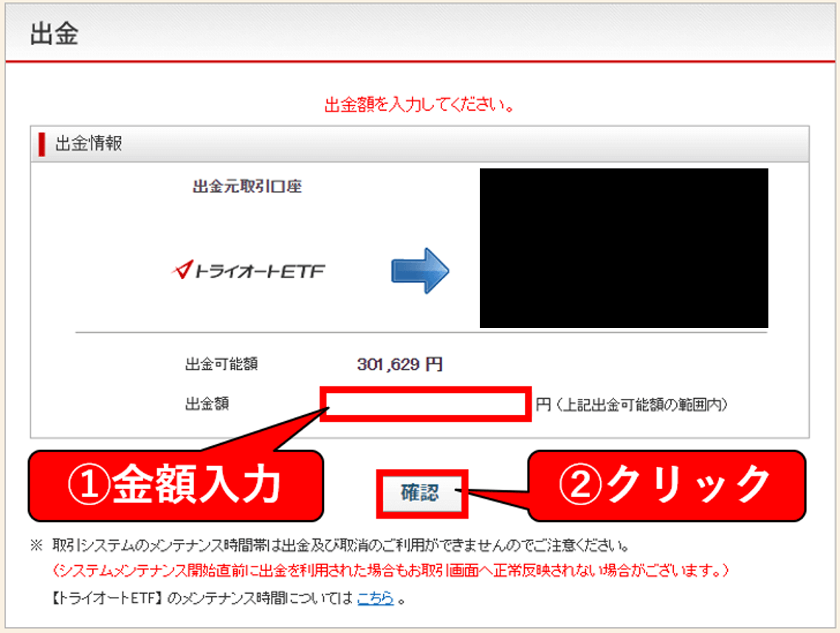Click the 出金額 label text
Viewport: 840px width, 633px height.
207,405
